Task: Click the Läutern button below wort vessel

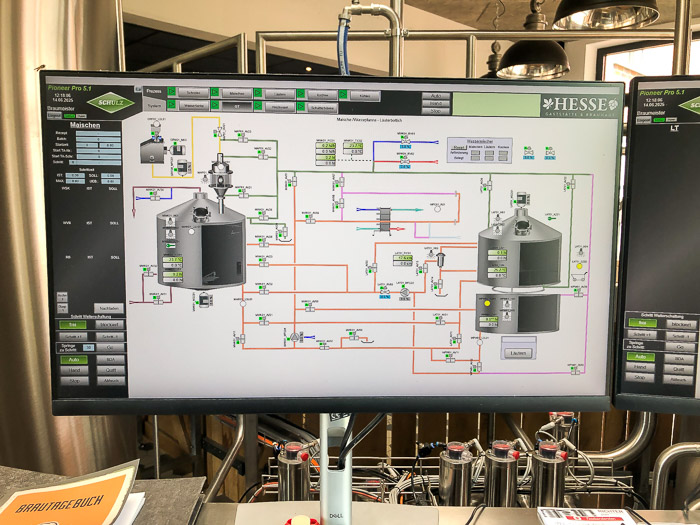Action: click(518, 353)
